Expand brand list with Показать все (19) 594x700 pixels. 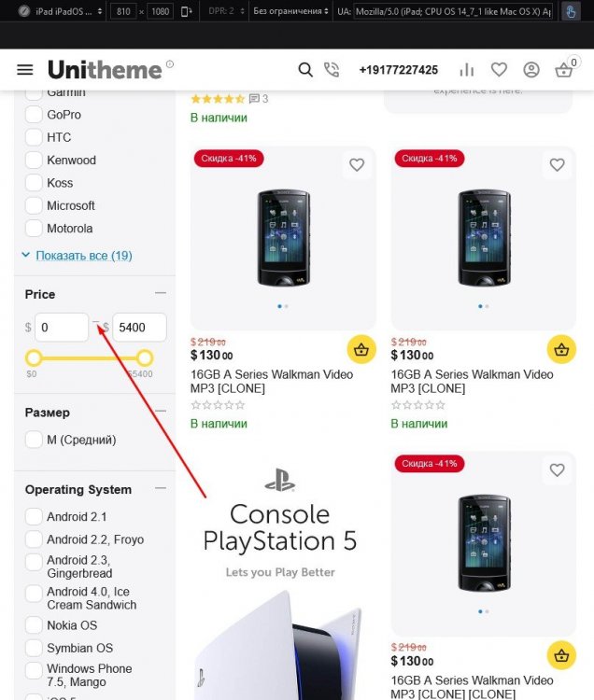pos(83,256)
